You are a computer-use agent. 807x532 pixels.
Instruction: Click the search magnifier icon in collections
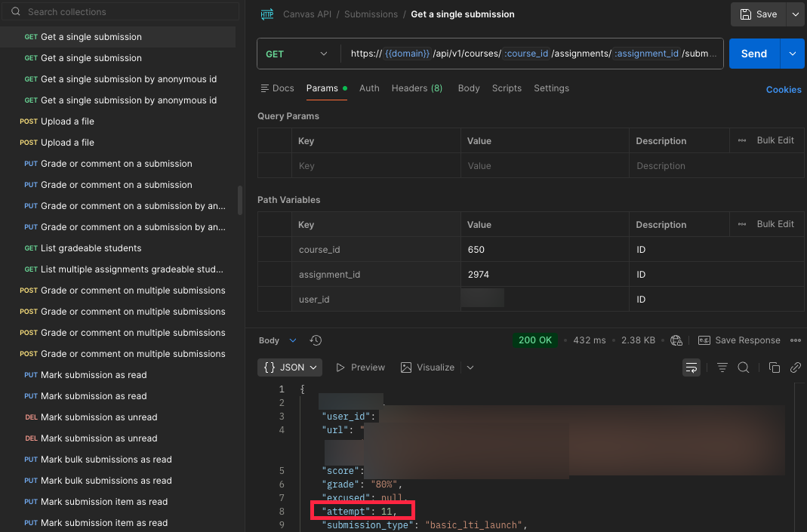click(x=15, y=11)
